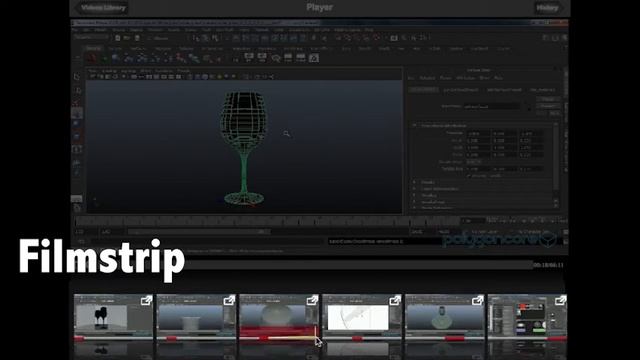The width and height of the screenshot is (640, 360).
Task: Jump to red marker under green vase thumbnail
Action: point(454,338)
